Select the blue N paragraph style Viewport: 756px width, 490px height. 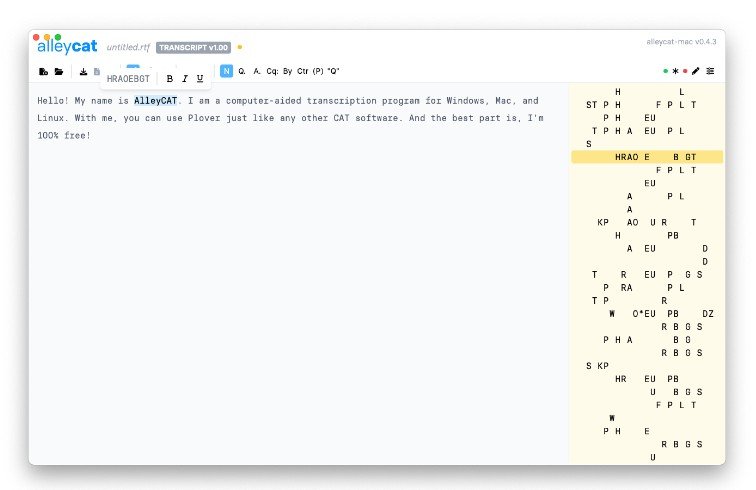(x=226, y=71)
